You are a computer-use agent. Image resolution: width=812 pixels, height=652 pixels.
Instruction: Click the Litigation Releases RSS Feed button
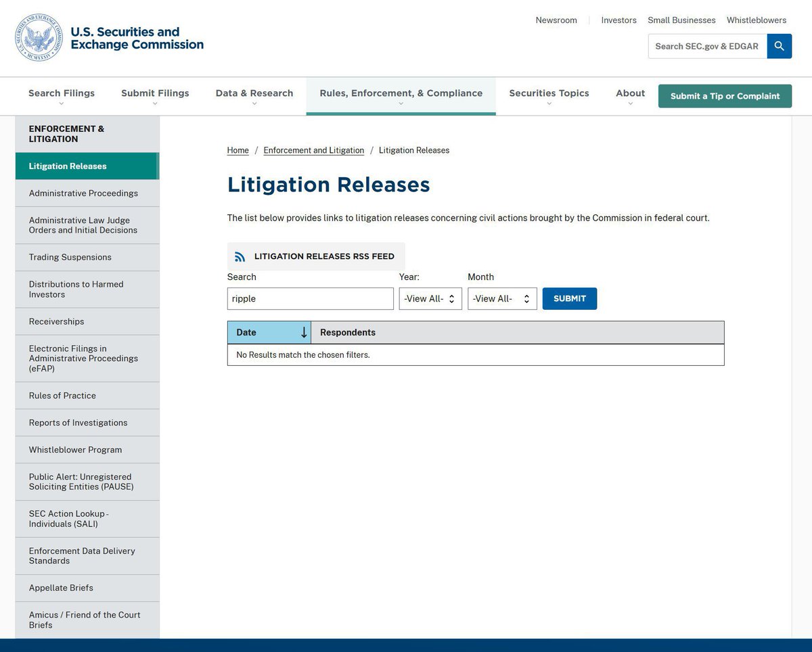315,256
